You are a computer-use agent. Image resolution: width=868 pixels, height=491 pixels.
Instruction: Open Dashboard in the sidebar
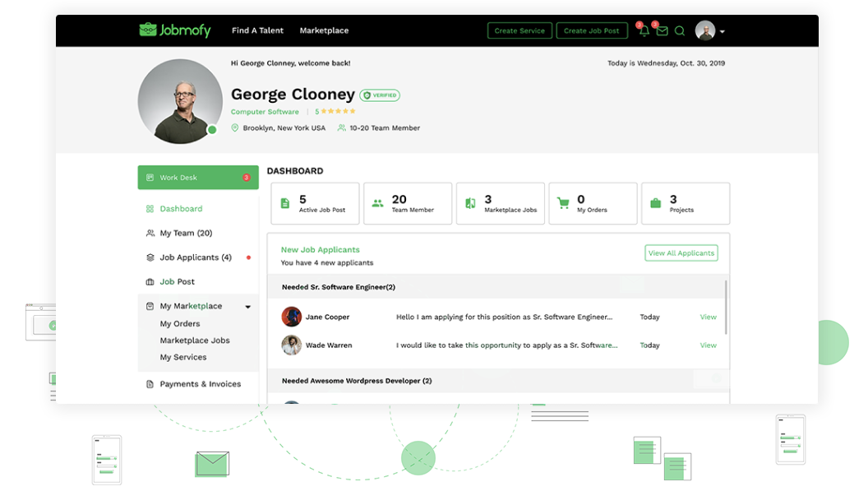click(x=181, y=209)
